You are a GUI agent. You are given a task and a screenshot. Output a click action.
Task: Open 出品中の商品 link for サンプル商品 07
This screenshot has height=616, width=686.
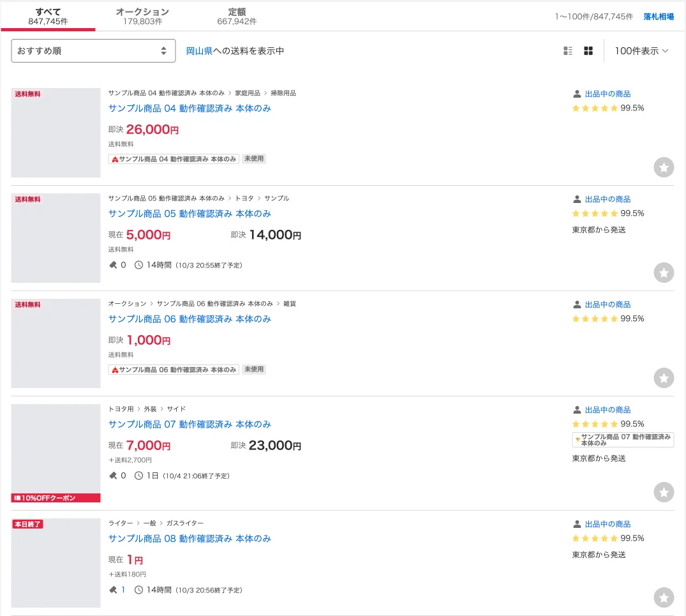pos(608,410)
